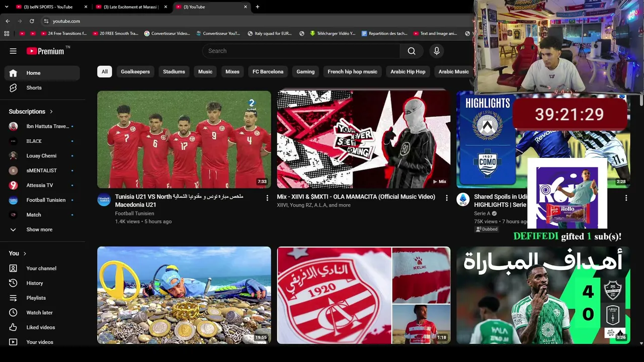Open more options for Tunisia U21 video
Screen dimensions: 644x362
[x=267, y=198]
